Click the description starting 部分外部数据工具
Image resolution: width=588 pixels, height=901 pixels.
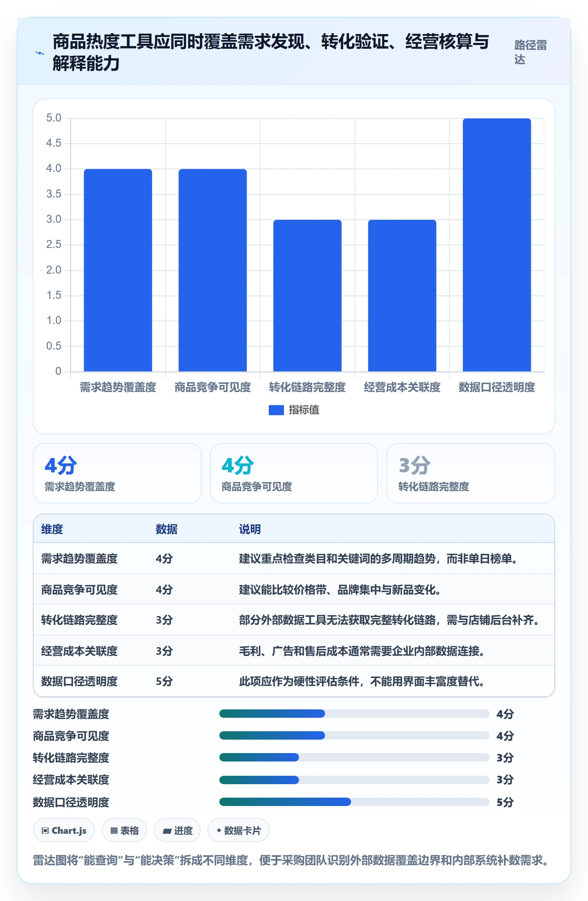click(x=391, y=620)
